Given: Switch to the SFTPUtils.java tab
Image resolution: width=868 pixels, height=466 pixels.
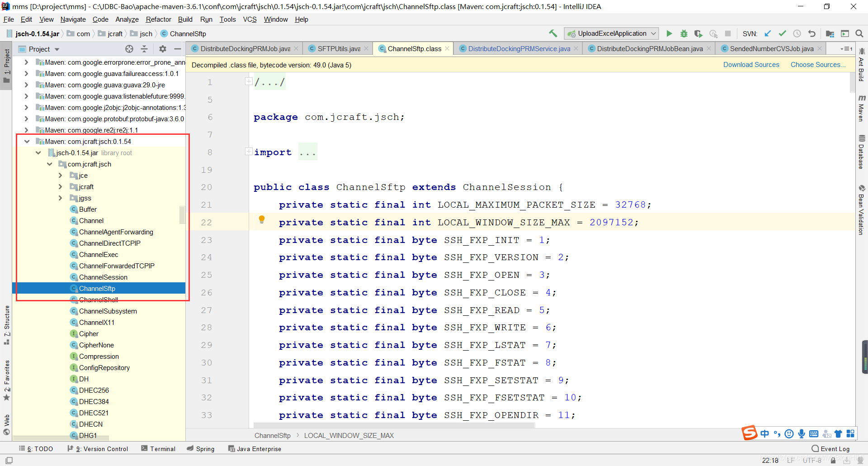Looking at the screenshot, I should pyautogui.click(x=339, y=49).
